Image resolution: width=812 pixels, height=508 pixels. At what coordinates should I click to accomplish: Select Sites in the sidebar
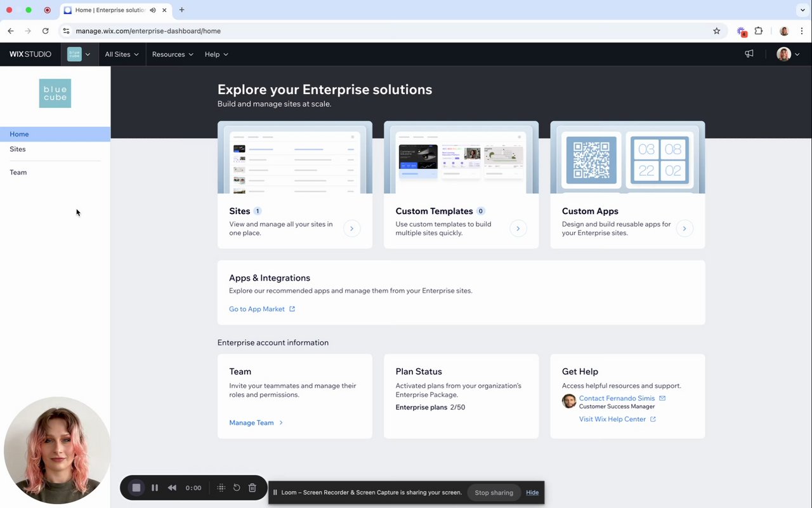(x=55, y=149)
